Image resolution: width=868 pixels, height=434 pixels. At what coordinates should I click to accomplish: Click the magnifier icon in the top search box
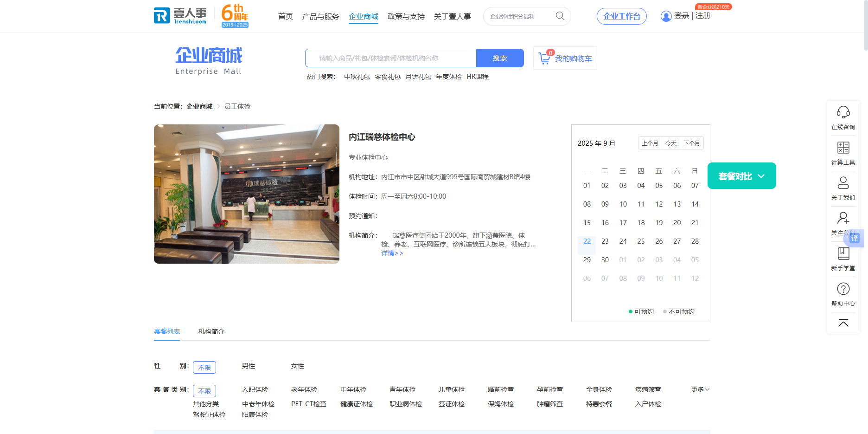[560, 16]
